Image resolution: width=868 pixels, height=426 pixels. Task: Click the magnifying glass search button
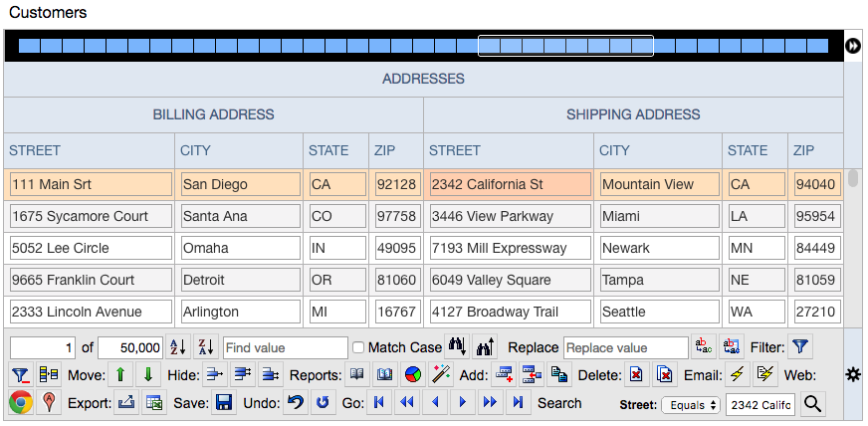(812, 404)
